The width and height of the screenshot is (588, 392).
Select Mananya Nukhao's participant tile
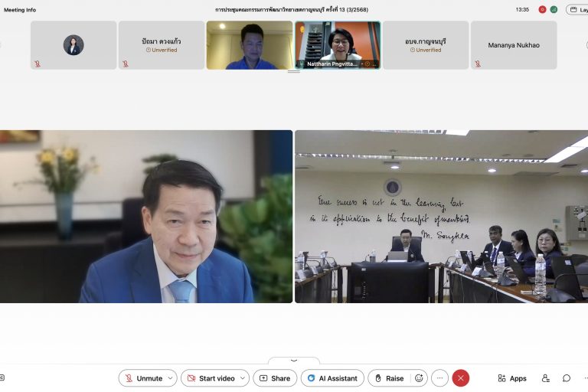pos(514,45)
